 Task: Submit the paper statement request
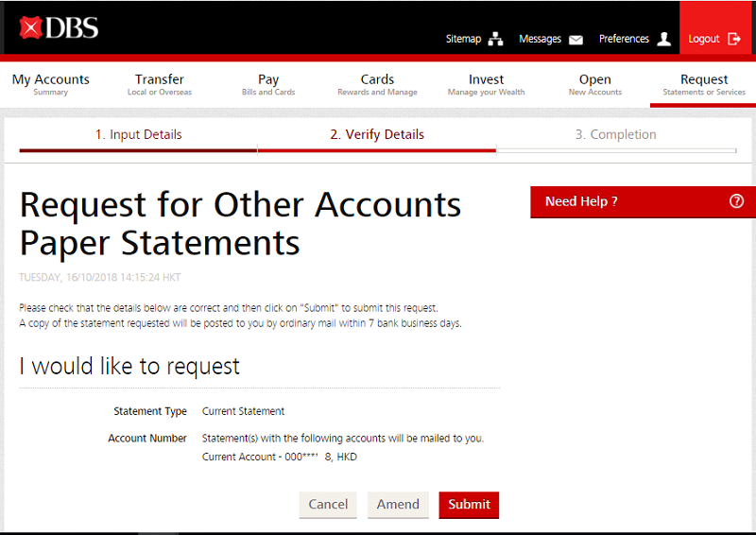click(x=469, y=505)
